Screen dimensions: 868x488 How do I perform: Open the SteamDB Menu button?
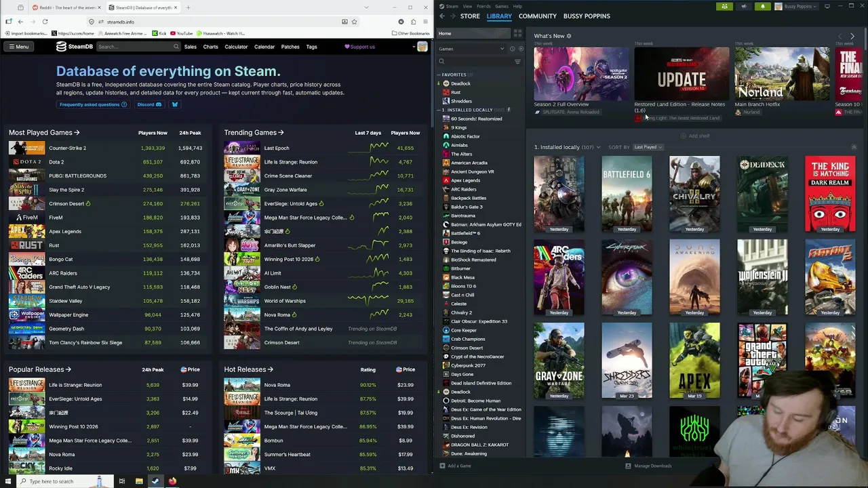coord(19,47)
